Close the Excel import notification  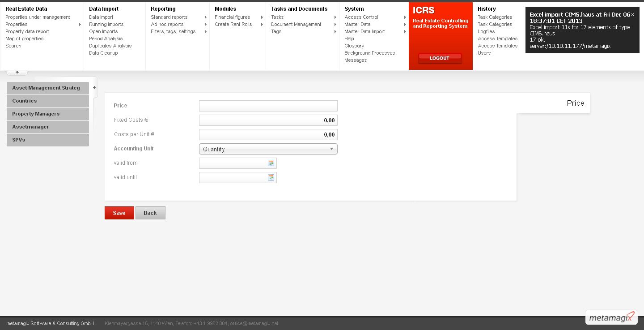632,15
